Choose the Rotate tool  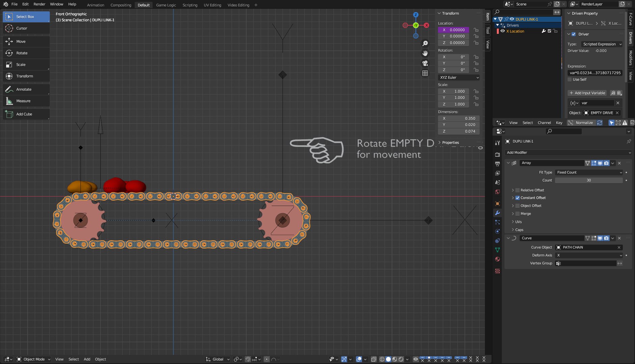click(26, 53)
